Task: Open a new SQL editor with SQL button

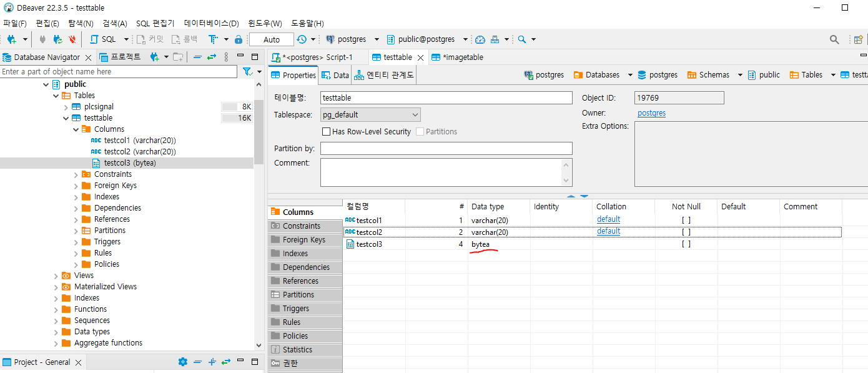Action: pyautogui.click(x=104, y=39)
